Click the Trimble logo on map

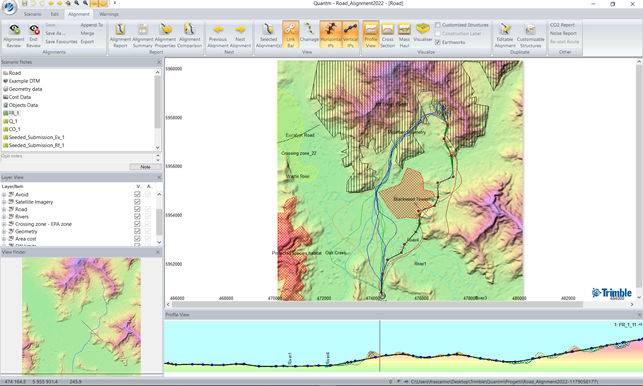pos(611,292)
